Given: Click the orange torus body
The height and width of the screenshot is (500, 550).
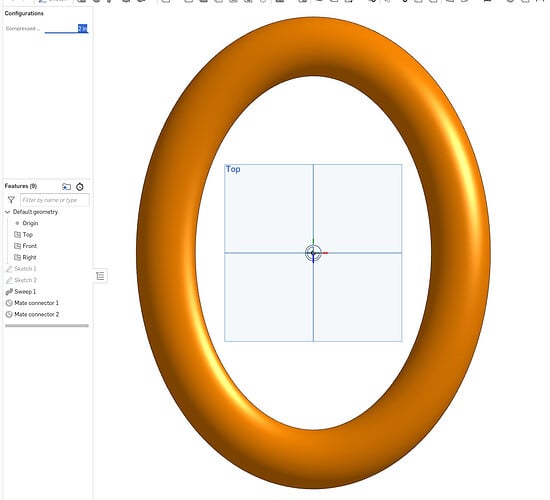Looking at the screenshot, I should coord(168,253).
